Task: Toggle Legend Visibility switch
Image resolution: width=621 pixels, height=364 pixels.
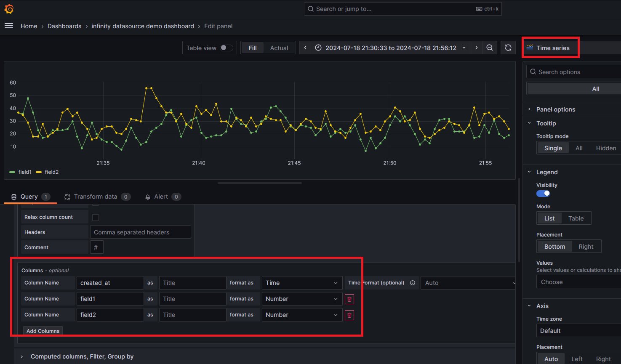Action: 543,194
